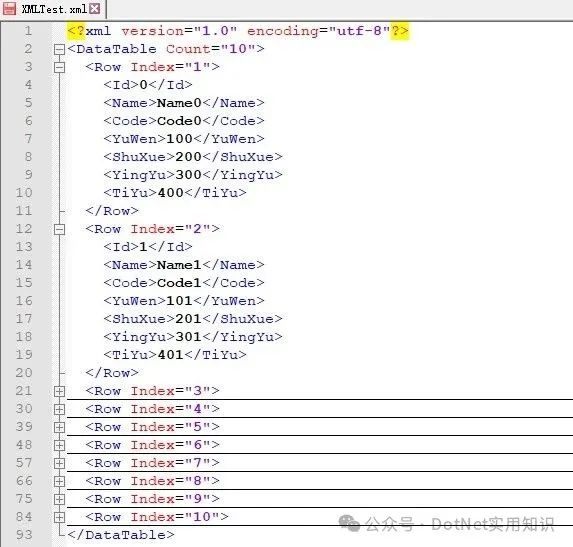
Task: Place cursor on the closing </DataTable> tag
Action: coord(121,535)
